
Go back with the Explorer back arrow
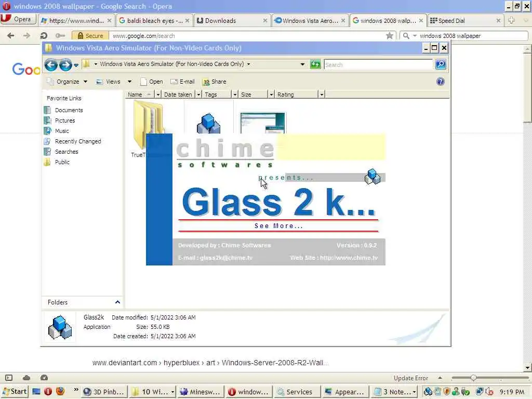[x=51, y=64]
